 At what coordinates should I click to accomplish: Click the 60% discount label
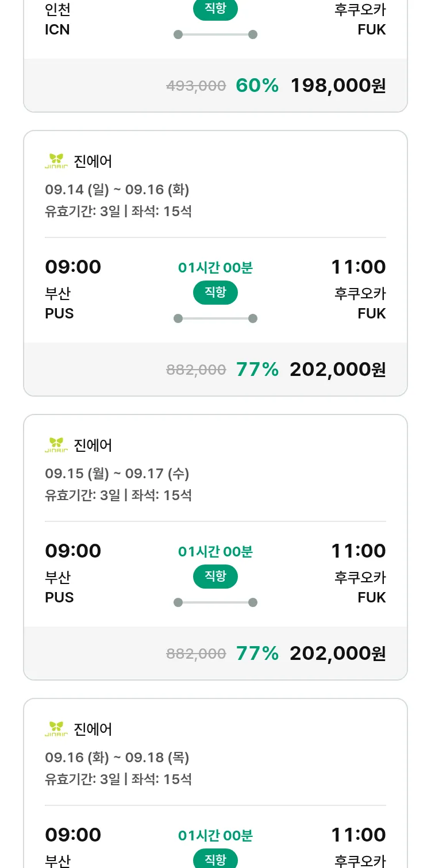(257, 86)
